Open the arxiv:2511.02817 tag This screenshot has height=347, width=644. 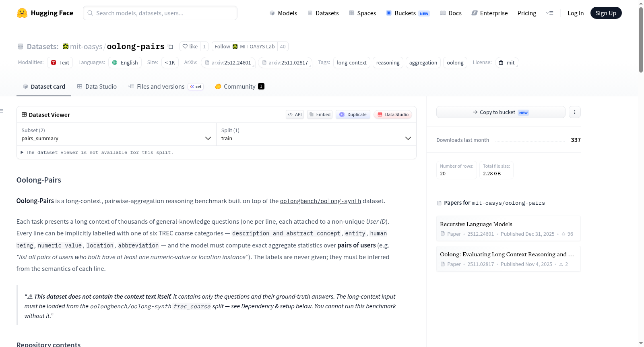click(x=285, y=62)
